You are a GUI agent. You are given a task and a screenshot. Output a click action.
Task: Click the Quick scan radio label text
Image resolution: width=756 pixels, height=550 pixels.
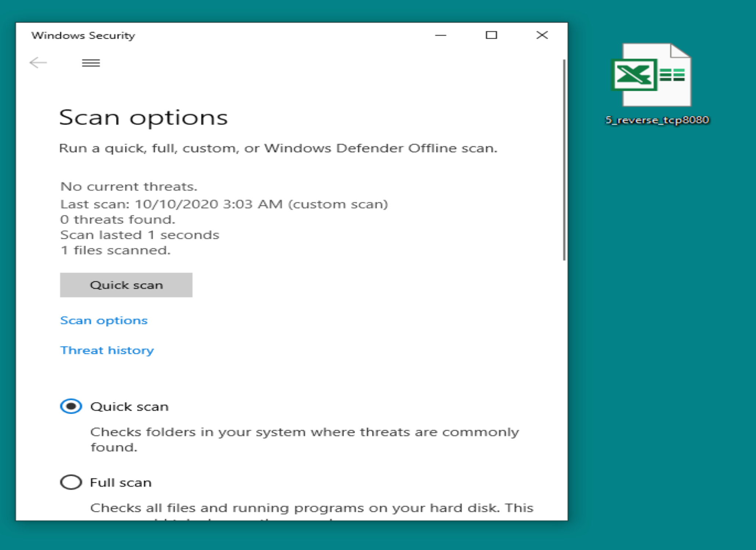[x=129, y=407]
